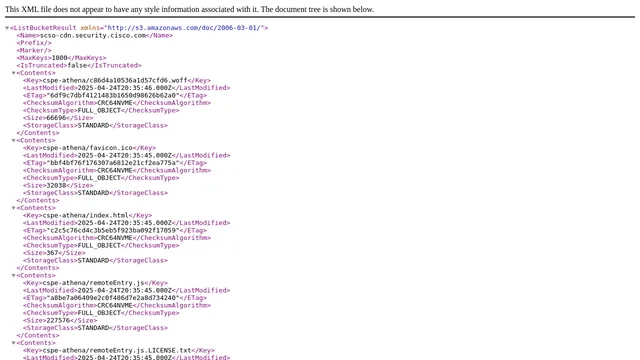Click LastModified value under favicon.ico key

tap(124, 156)
